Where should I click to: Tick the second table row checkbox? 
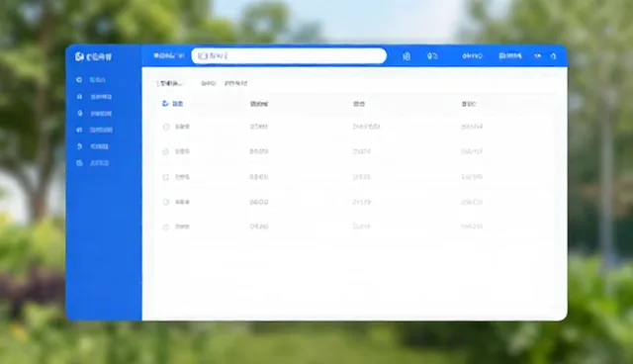point(165,151)
